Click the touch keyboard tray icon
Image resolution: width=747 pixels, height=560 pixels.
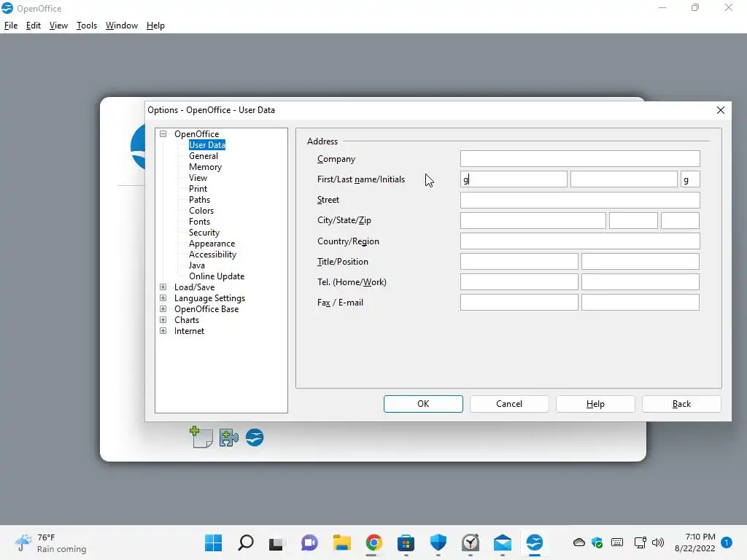tap(617, 542)
